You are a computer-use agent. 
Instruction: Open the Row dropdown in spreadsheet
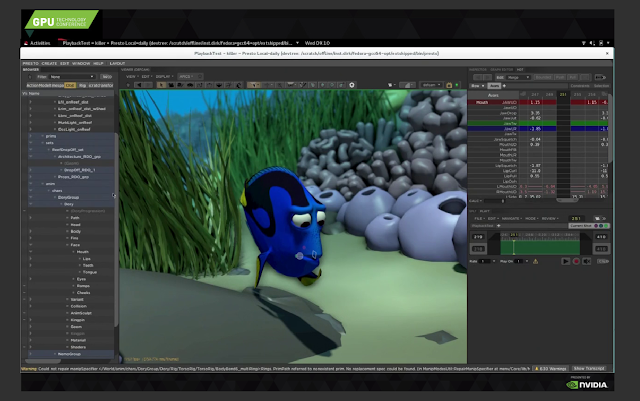[x=478, y=86]
